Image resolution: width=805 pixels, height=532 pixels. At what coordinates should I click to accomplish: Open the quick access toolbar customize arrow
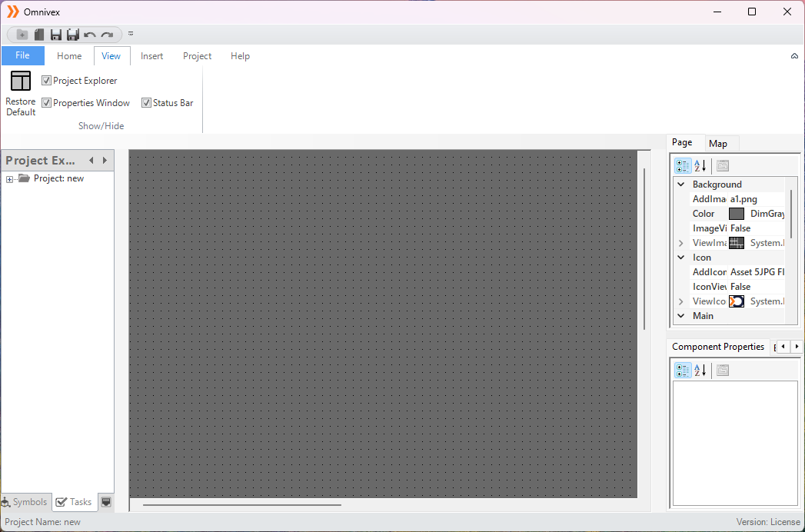(131, 34)
